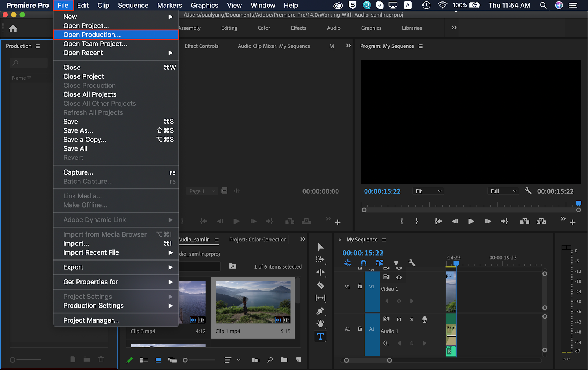This screenshot has width=588, height=370.
Task: Open the Siri icon in menu bar
Action: point(559,5)
